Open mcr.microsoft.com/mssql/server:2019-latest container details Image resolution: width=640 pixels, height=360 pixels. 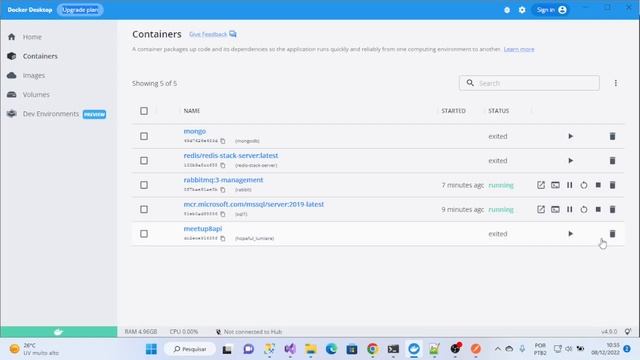[253, 204]
